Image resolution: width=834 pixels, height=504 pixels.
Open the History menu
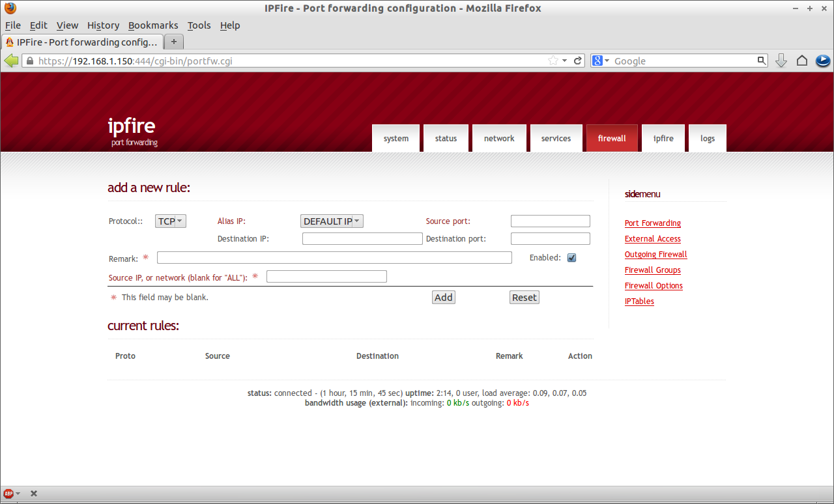pyautogui.click(x=103, y=25)
